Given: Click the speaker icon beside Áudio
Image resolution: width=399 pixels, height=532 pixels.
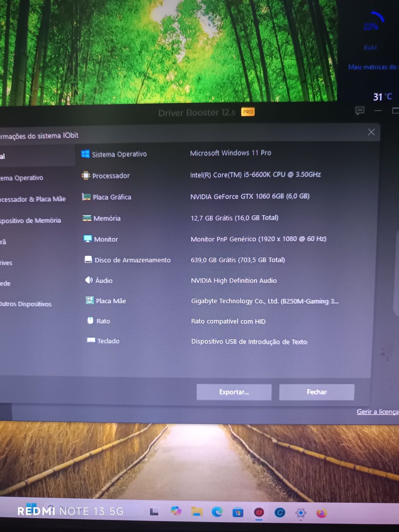Looking at the screenshot, I should (89, 280).
